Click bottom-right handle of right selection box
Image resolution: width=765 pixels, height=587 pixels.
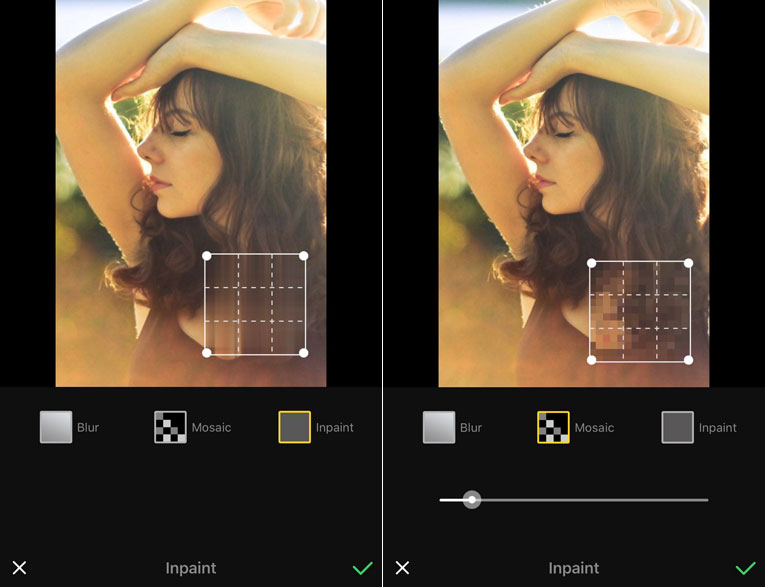688,360
